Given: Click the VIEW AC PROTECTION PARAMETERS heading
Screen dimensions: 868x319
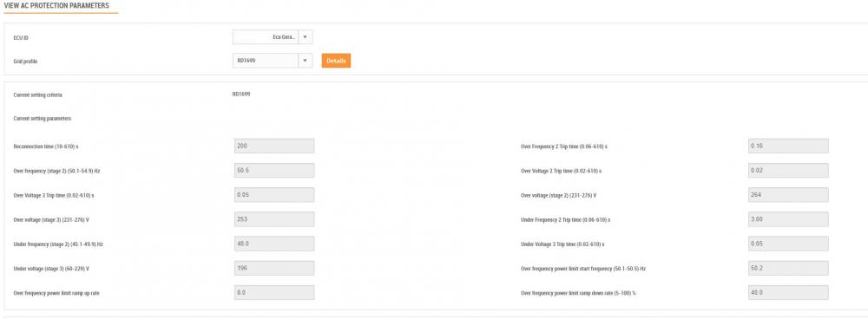Looking at the screenshot, I should [x=56, y=5].
